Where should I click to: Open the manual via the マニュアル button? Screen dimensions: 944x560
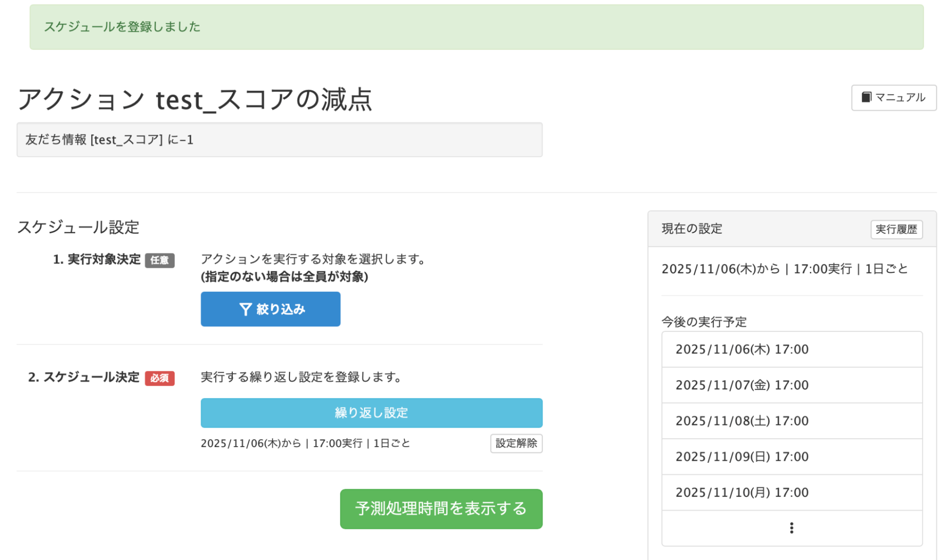tap(894, 98)
